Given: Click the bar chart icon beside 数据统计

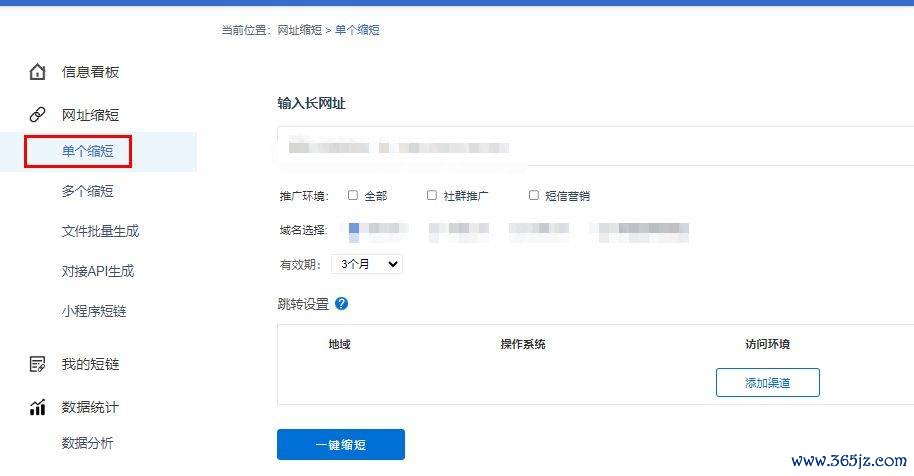Looking at the screenshot, I should click(x=37, y=407).
